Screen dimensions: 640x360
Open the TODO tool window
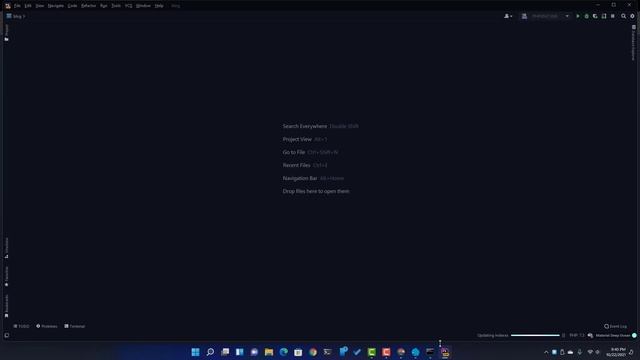tap(21, 326)
